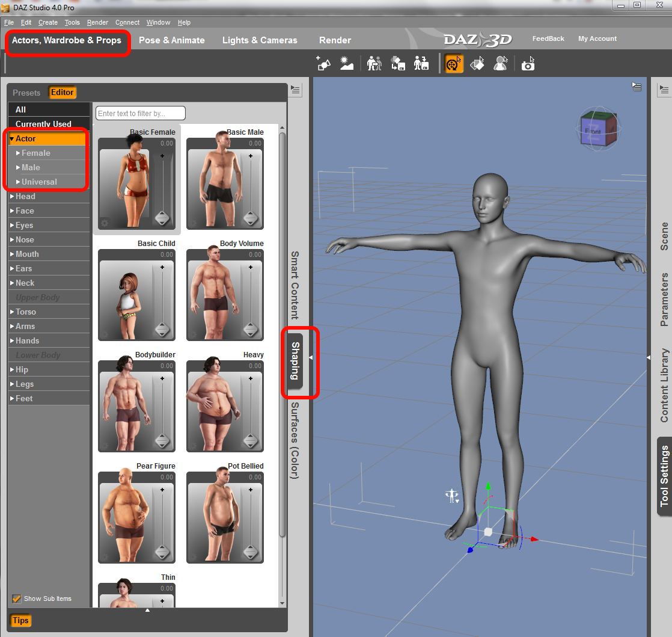The height and width of the screenshot is (637, 672).
Task: Collapse left pane with the small arrow
Action: pos(311,357)
